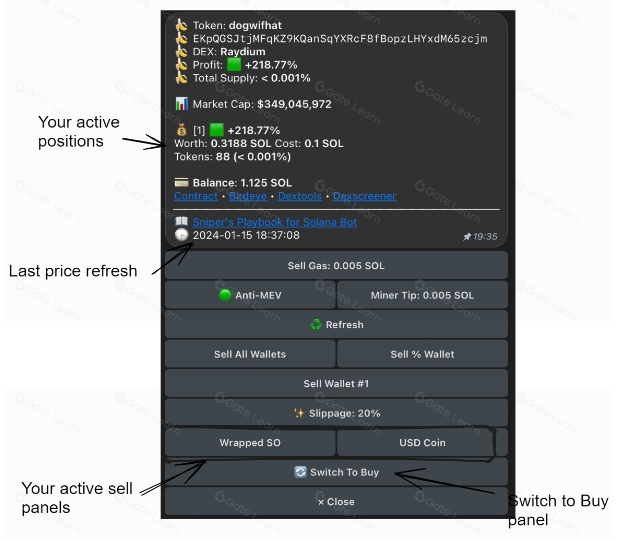The height and width of the screenshot is (541, 629).
Task: Choose Sell % Wallet
Action: point(422,354)
